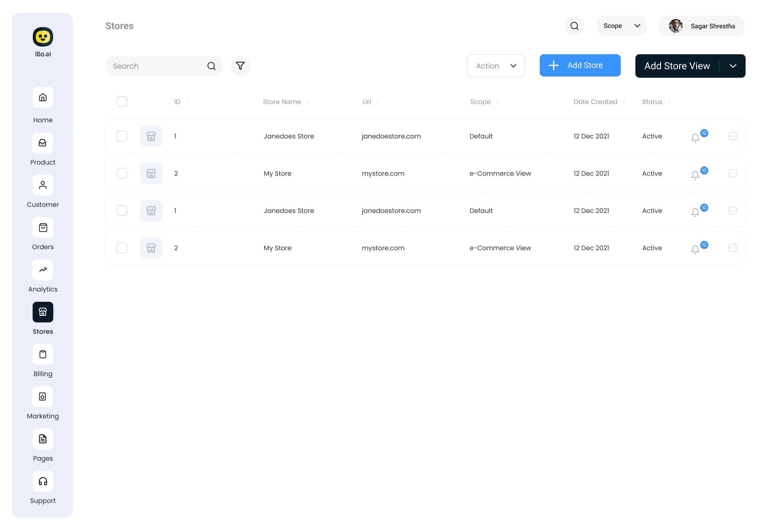Open notifications bell for first Janedoes Store row
Screen dimensions: 778x532
pyautogui.click(x=695, y=138)
